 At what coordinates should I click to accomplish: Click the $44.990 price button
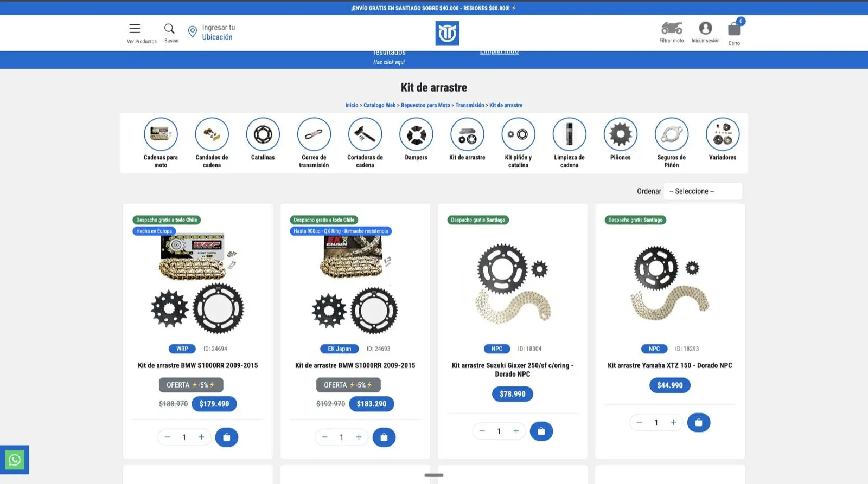pos(670,385)
